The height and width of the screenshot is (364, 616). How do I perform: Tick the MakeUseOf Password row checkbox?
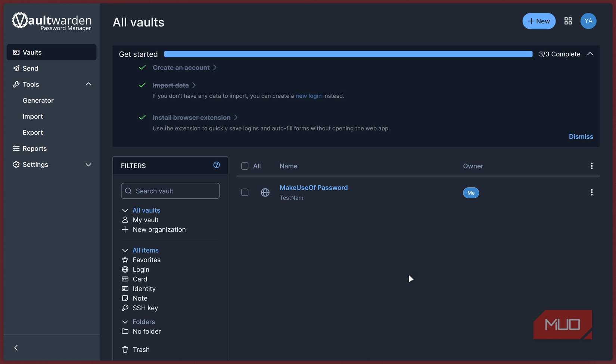(245, 192)
